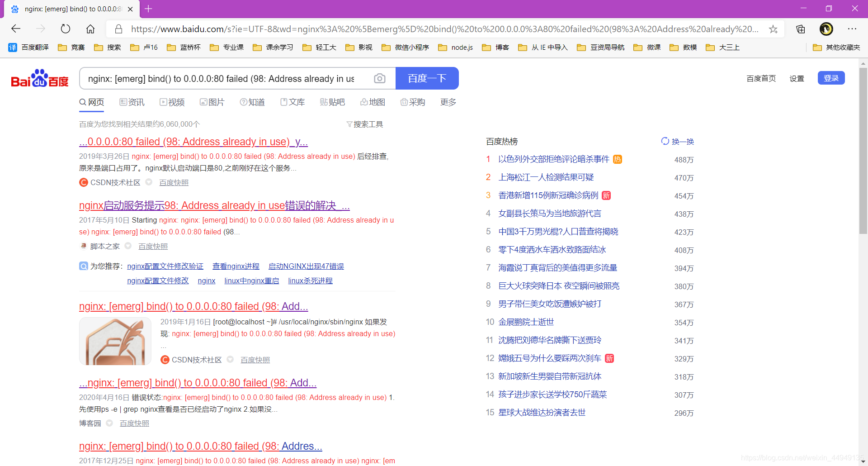Open the 轻工大 bookmark folder
Viewport: 868px width, 466px height.
tap(319, 48)
